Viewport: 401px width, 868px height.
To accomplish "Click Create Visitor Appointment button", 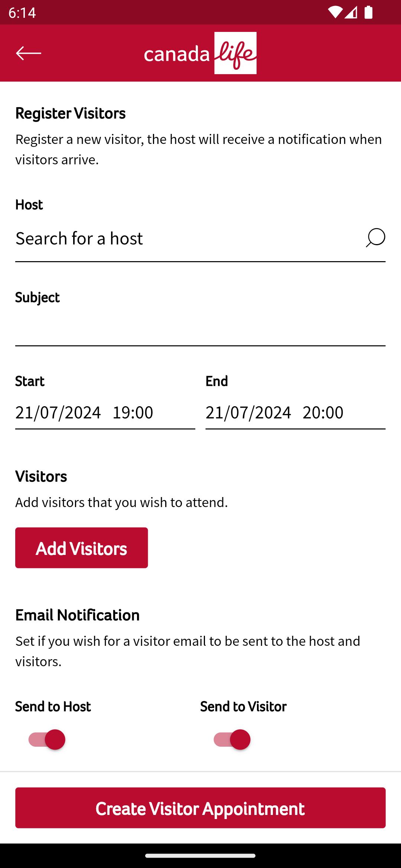I will pos(200,808).
